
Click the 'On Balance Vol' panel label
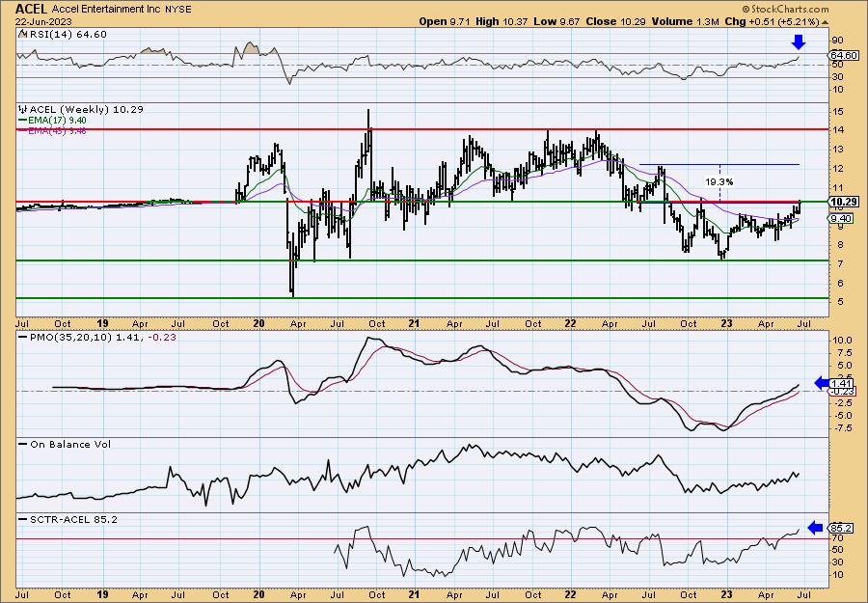pyautogui.click(x=70, y=444)
